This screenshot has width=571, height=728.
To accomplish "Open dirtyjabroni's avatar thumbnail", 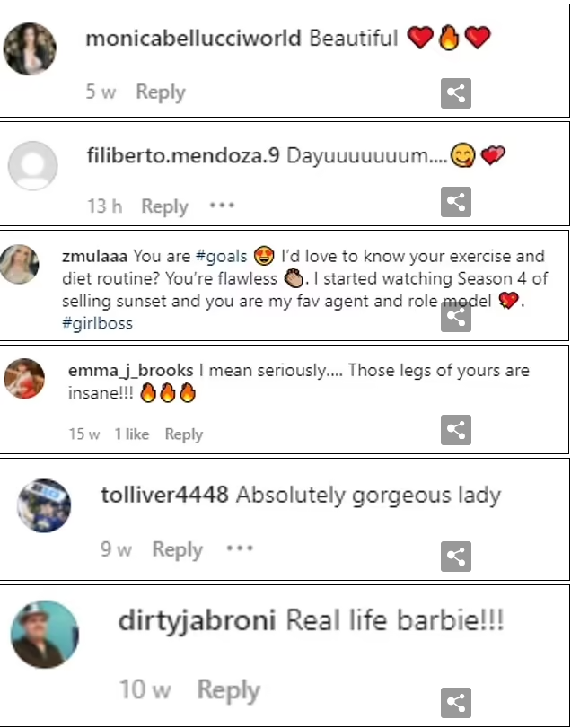I will click(x=45, y=635).
